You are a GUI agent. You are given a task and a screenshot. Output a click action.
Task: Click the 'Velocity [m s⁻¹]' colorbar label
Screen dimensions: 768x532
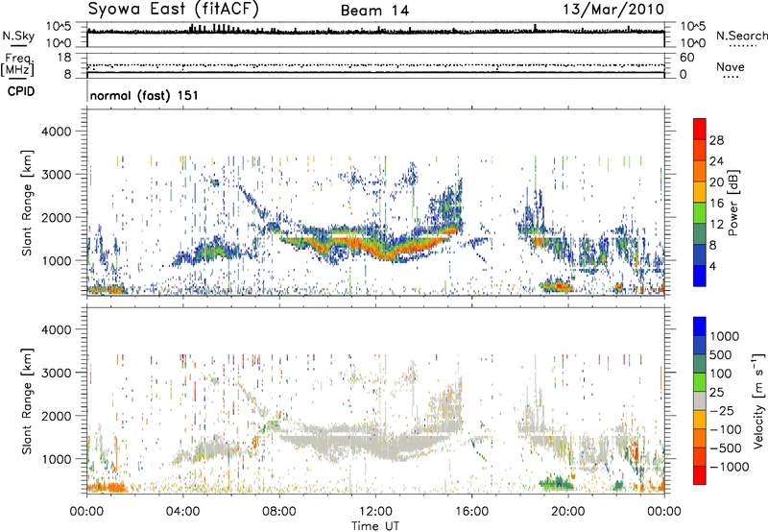(x=758, y=400)
